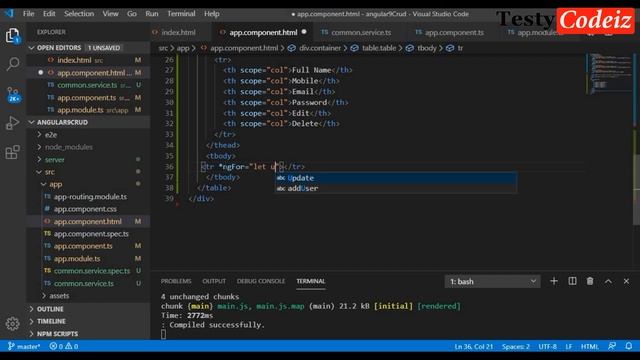
Task: Change encoding via UTF-8 status item
Action: click(547, 347)
